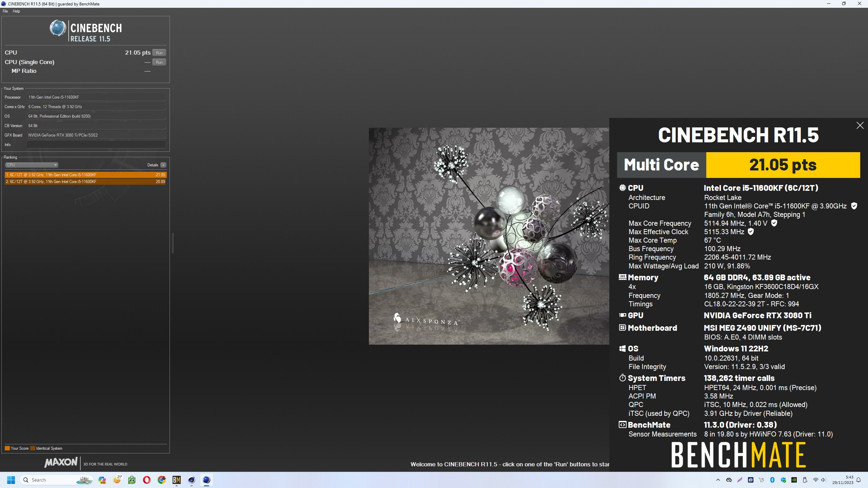Viewport: 868px width, 488px height.
Task: Click the 138,262 timer calls text
Action: [739, 378]
